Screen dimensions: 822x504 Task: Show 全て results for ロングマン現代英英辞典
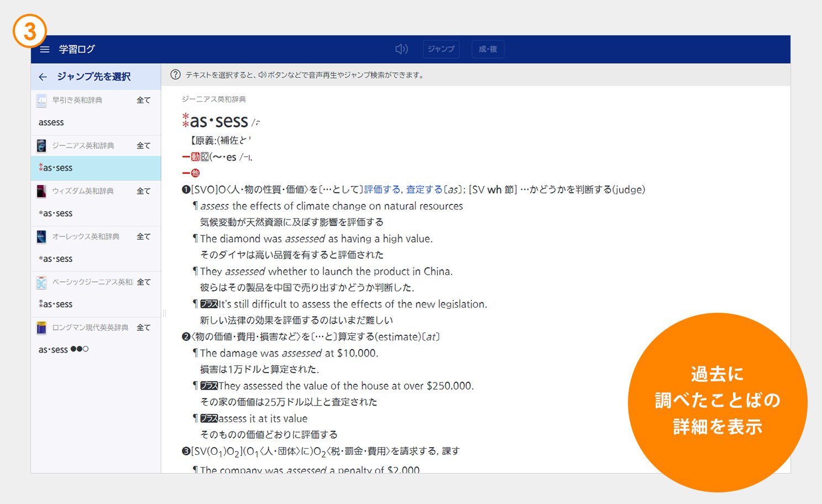point(143,328)
